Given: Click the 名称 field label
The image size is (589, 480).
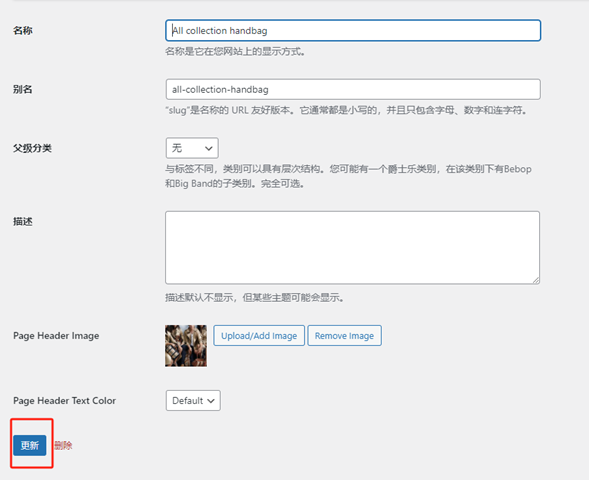Looking at the screenshot, I should point(23,30).
